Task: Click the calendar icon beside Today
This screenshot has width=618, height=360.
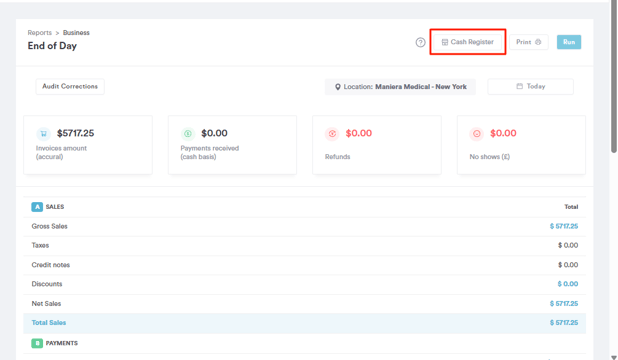Action: click(519, 86)
